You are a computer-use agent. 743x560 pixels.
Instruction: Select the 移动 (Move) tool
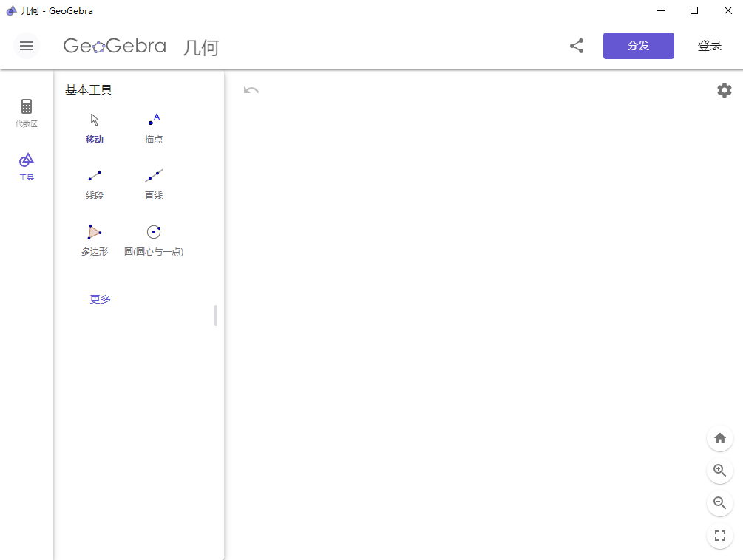[95, 127]
